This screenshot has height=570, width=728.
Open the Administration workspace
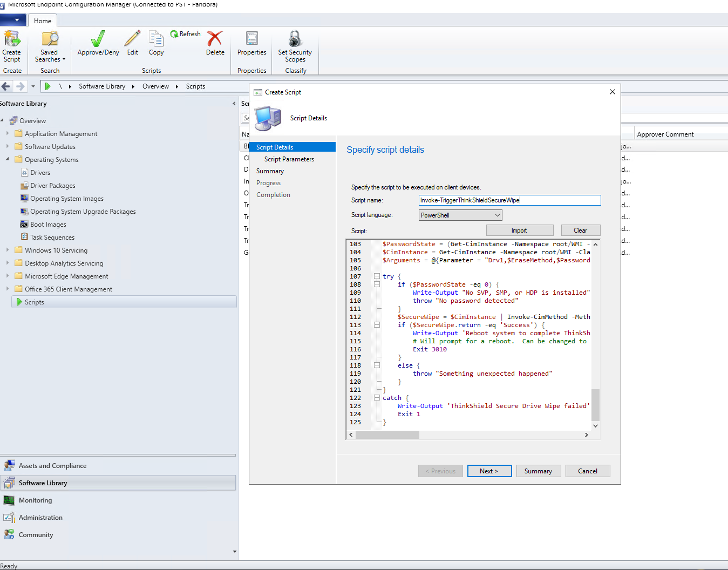click(x=118, y=518)
